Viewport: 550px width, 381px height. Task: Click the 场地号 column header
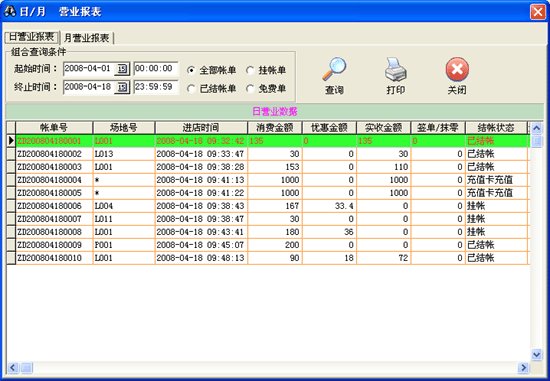(124, 128)
